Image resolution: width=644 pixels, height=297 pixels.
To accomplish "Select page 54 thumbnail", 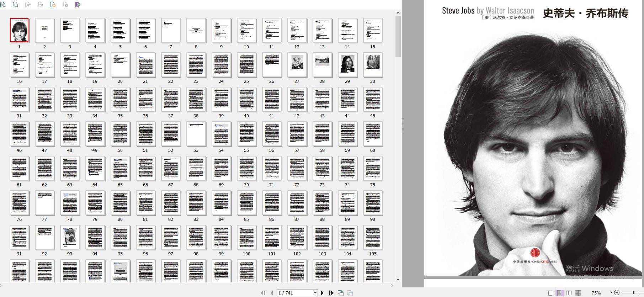I will coord(221,134).
